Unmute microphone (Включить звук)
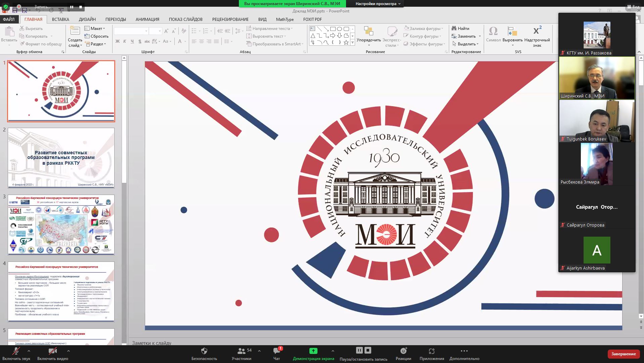The width and height of the screenshot is (644, 363). (16, 354)
